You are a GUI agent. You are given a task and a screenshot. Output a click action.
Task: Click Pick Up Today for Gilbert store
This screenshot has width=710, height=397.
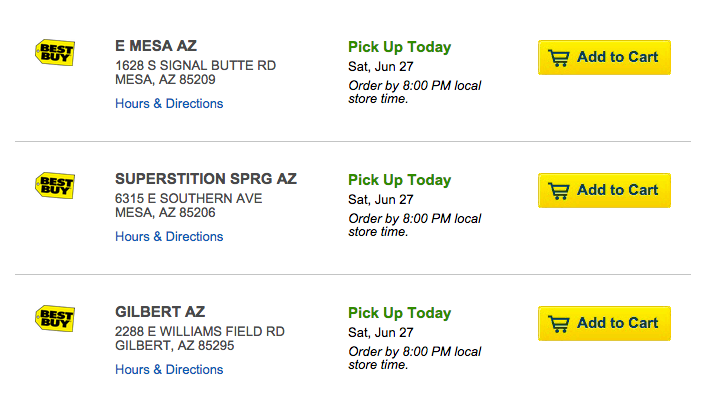coord(399,313)
